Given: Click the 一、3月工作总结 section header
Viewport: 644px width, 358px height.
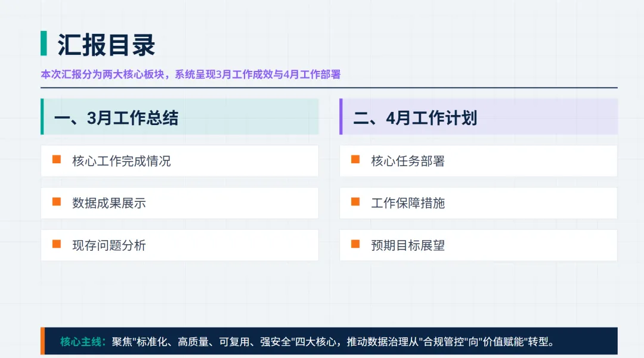Looking at the screenshot, I should [x=180, y=117].
